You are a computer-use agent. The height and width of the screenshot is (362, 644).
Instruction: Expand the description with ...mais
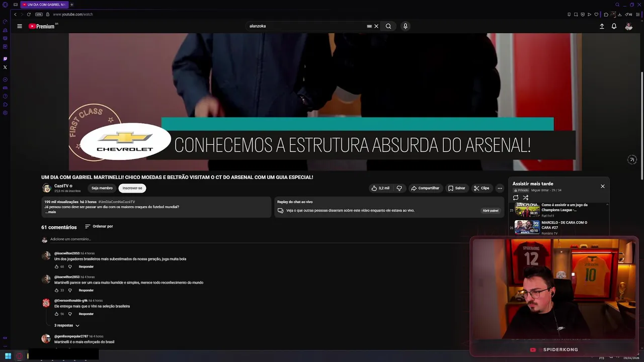tap(50, 212)
